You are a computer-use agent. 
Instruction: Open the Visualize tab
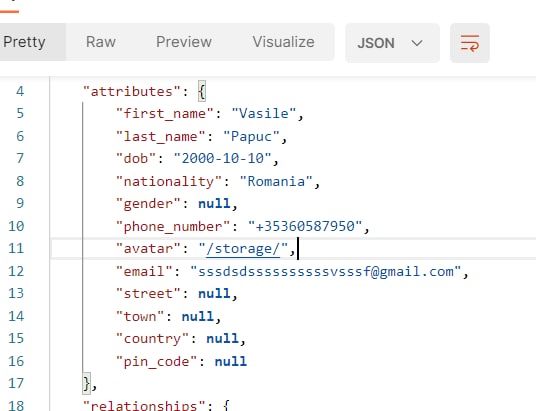(x=283, y=42)
